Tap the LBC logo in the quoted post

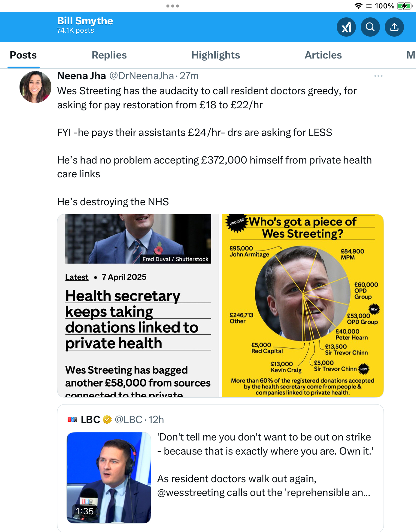click(72, 419)
